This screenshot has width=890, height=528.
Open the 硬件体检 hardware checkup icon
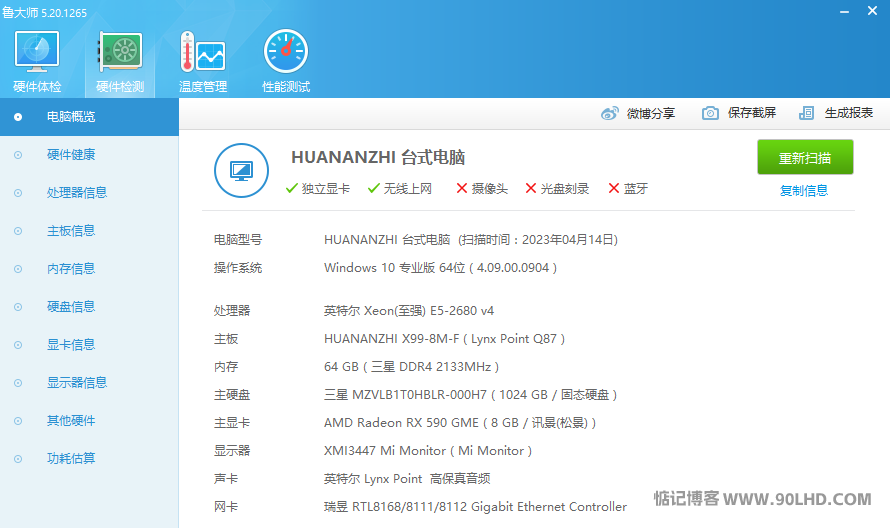tap(37, 52)
